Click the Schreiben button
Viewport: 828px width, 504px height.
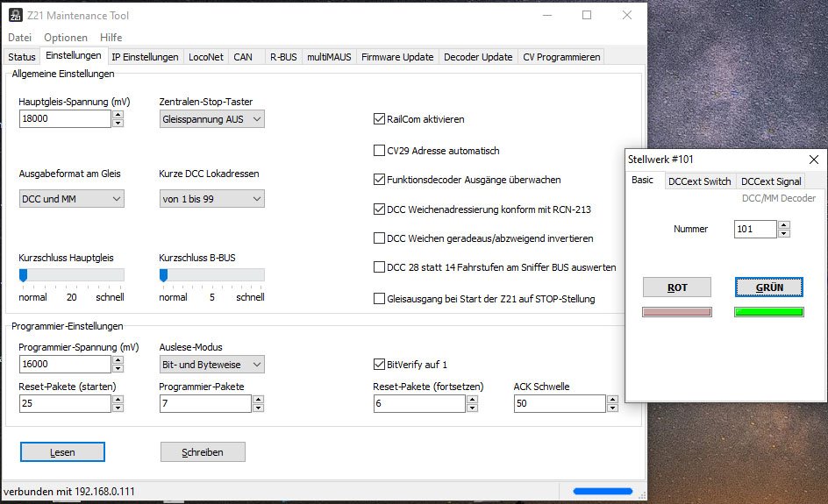pos(203,452)
